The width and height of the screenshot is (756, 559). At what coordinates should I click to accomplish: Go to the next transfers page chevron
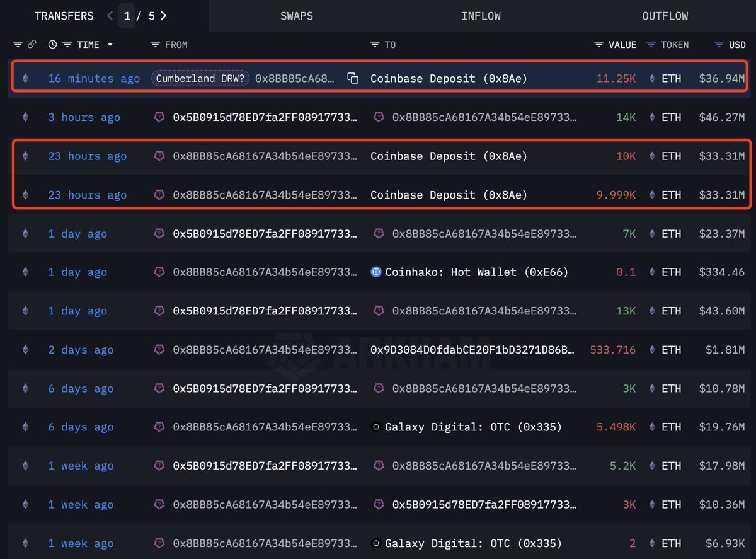click(x=163, y=16)
